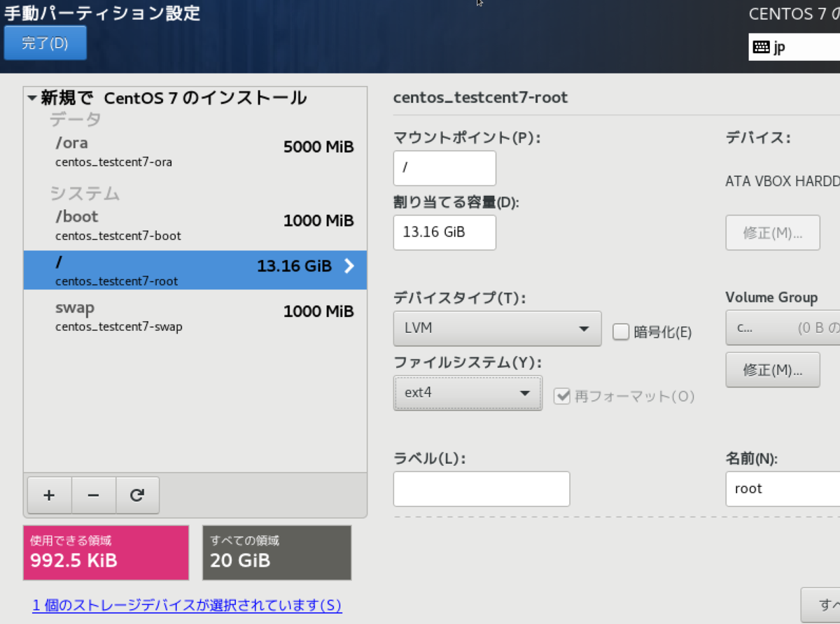Open the デバイスタイプ LVM dropdown
This screenshot has height=624, width=840.
pos(497,328)
